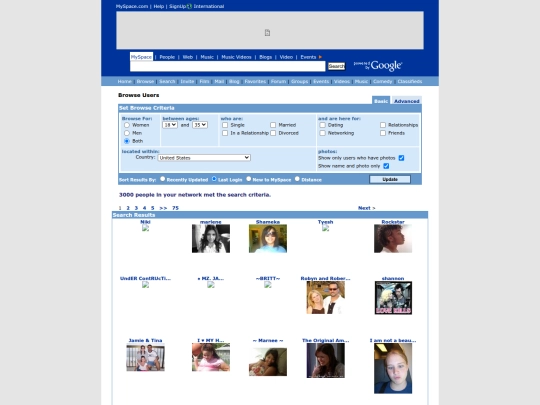Open Niki's broken profile image

(145, 228)
